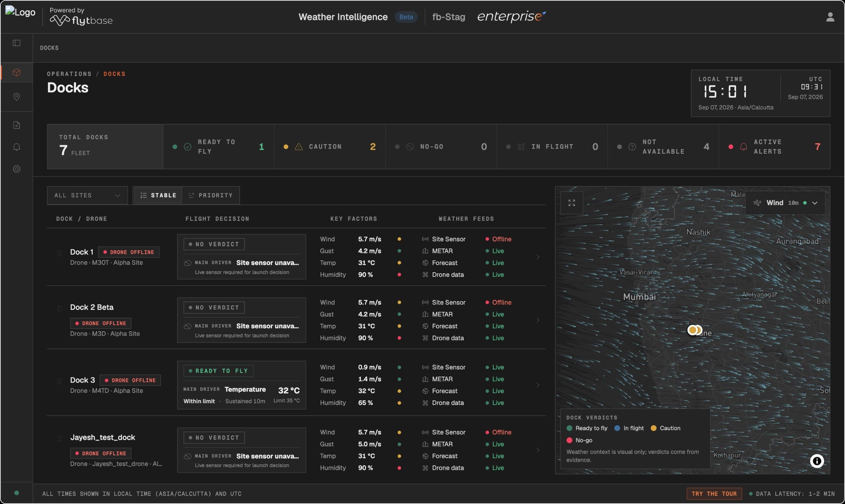
Task: Open the Wind 10m layer dropdown
Action: [785, 203]
